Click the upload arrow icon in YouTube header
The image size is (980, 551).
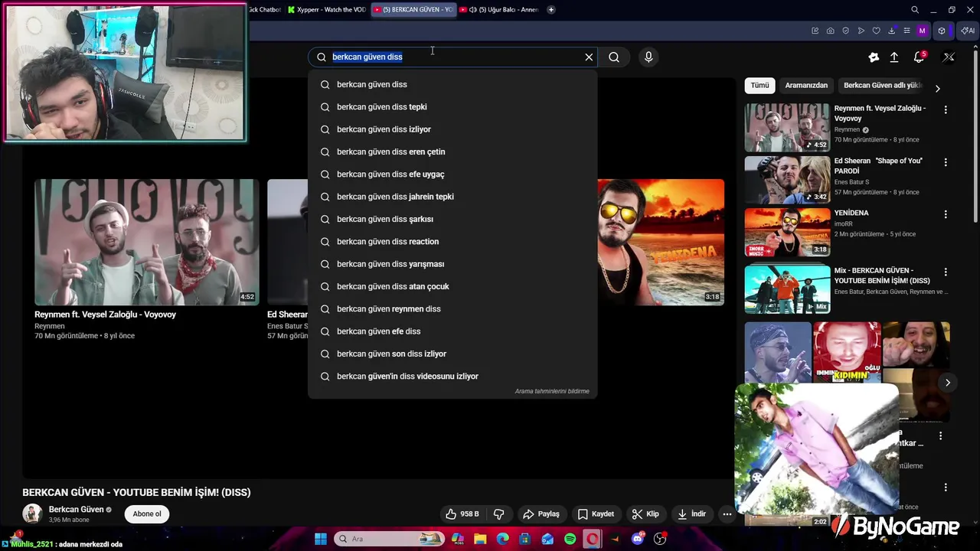coord(894,57)
